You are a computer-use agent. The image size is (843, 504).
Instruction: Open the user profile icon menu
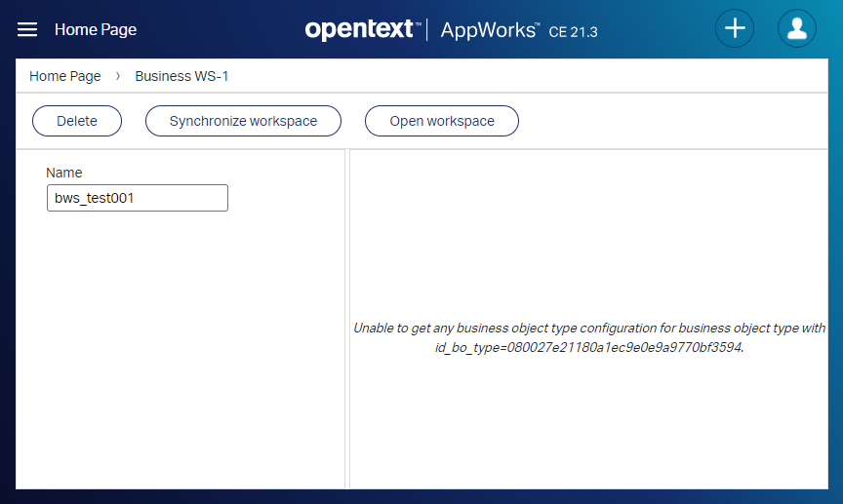pyautogui.click(x=796, y=28)
